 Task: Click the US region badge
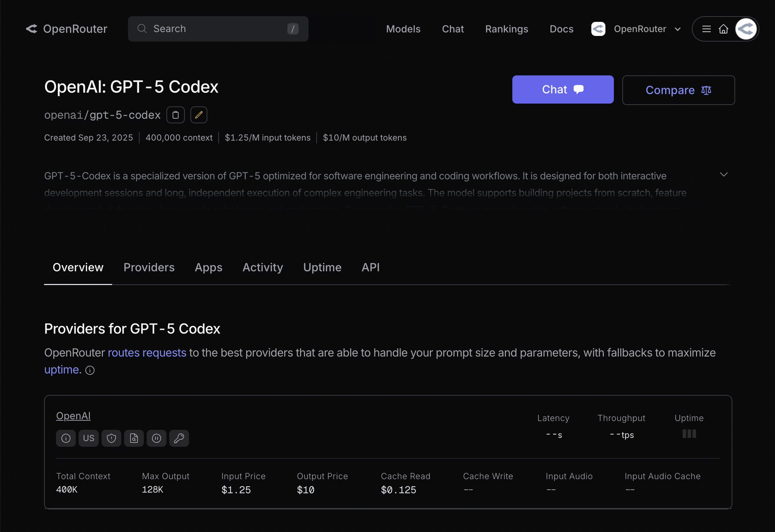coord(89,438)
